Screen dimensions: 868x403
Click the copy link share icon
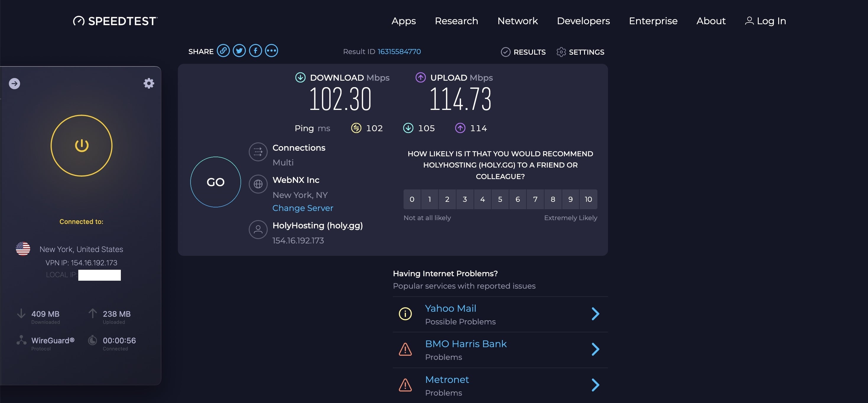tap(223, 51)
